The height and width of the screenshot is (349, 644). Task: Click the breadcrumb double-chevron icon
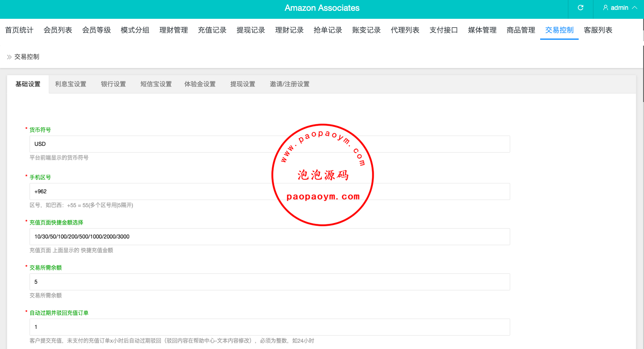(x=9, y=57)
